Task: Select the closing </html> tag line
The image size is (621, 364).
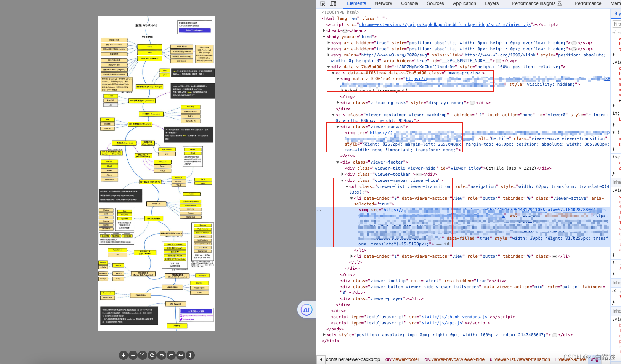Action: [331, 341]
